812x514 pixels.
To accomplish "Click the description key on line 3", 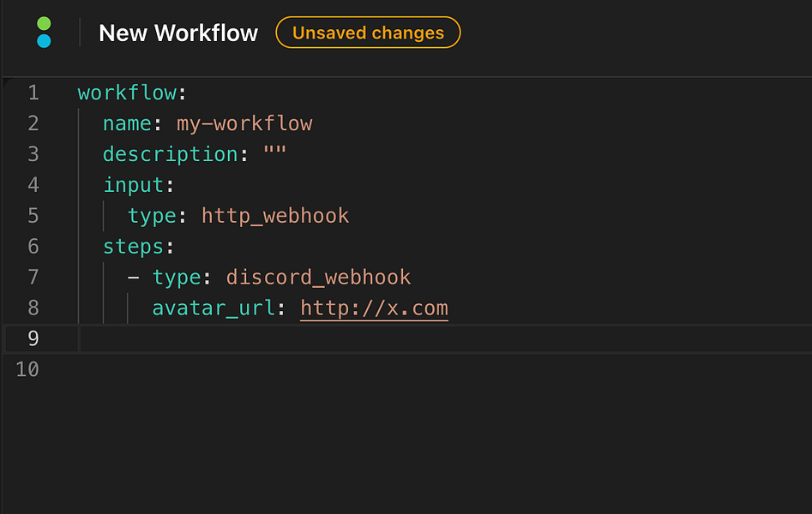I will pos(170,154).
